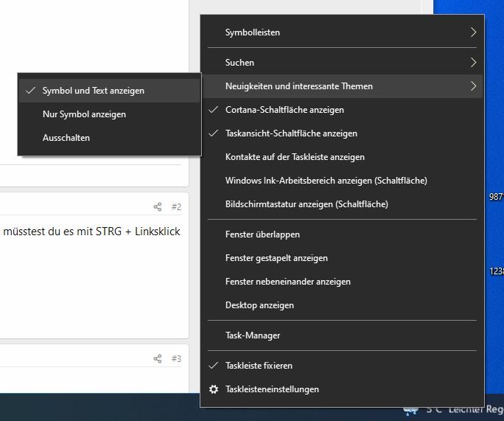Toggle Taskansicht-Schaltfläche anzeigen

[x=343, y=133]
